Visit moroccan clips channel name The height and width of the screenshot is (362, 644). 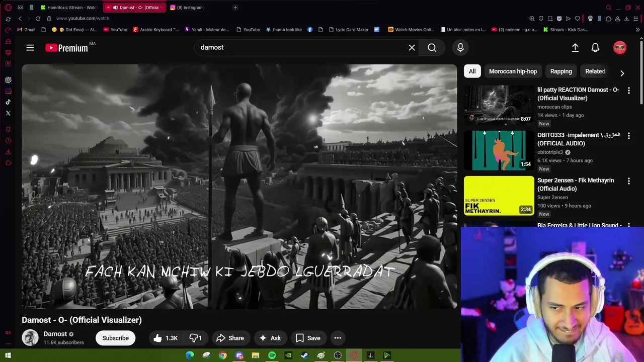point(554,107)
